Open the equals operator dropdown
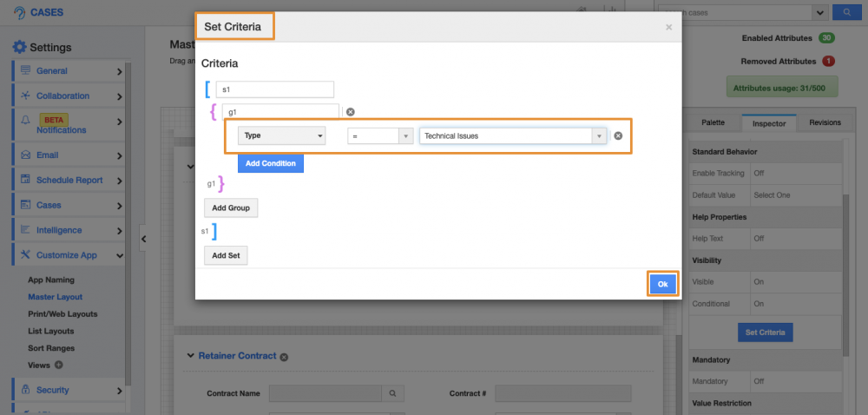 pyautogui.click(x=380, y=135)
